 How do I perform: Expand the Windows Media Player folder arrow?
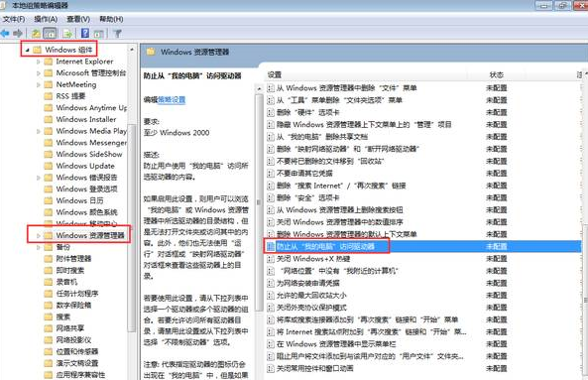pos(39,131)
